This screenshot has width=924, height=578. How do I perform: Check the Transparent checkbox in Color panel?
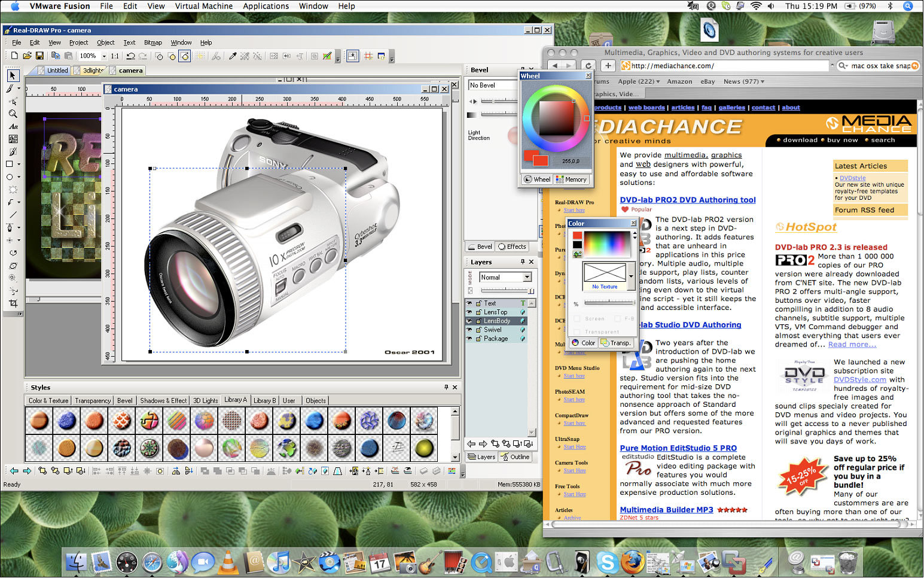(577, 332)
